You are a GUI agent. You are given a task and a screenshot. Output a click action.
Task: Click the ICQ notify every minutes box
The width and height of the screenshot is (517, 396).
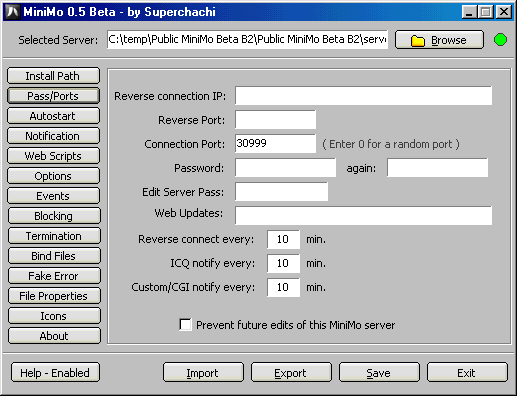pyautogui.click(x=283, y=263)
